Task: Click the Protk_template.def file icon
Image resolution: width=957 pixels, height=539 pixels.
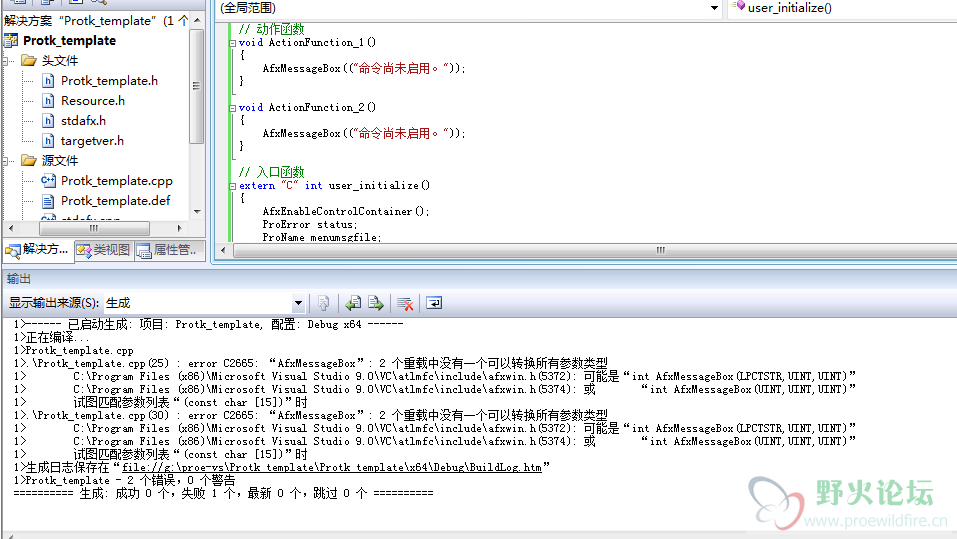Action: pyautogui.click(x=48, y=201)
